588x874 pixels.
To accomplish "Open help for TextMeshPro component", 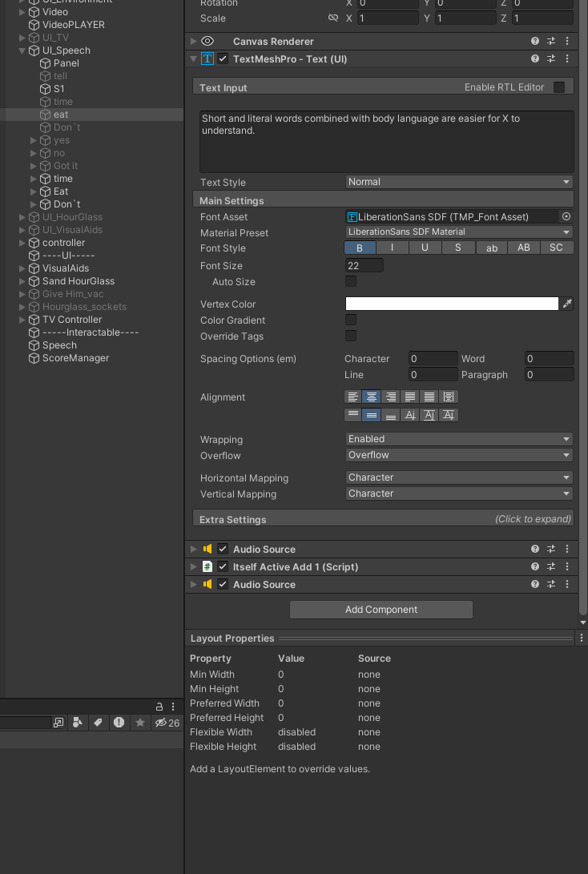I will pos(535,58).
